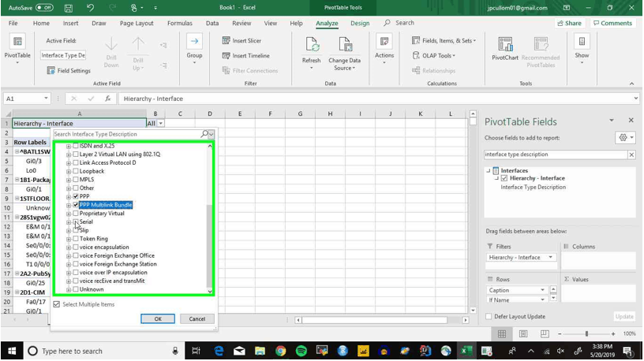Open the Windows Start menu

(x=12, y=352)
